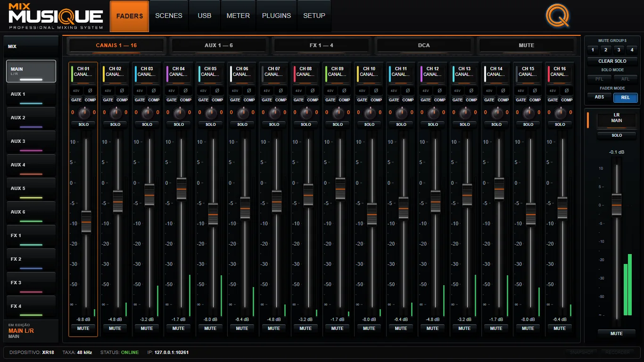
Task: Mute channel CH 15
Action: point(528,329)
